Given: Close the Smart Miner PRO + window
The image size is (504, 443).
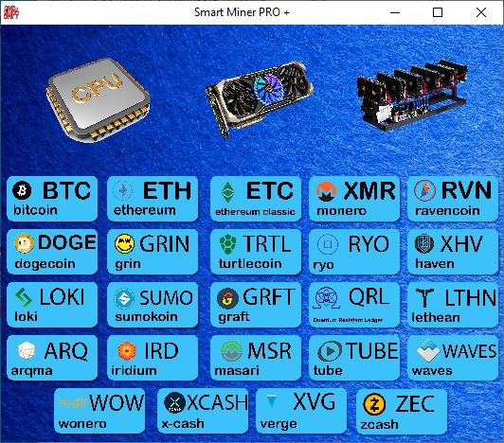Looking at the screenshot, I should pos(481,12).
